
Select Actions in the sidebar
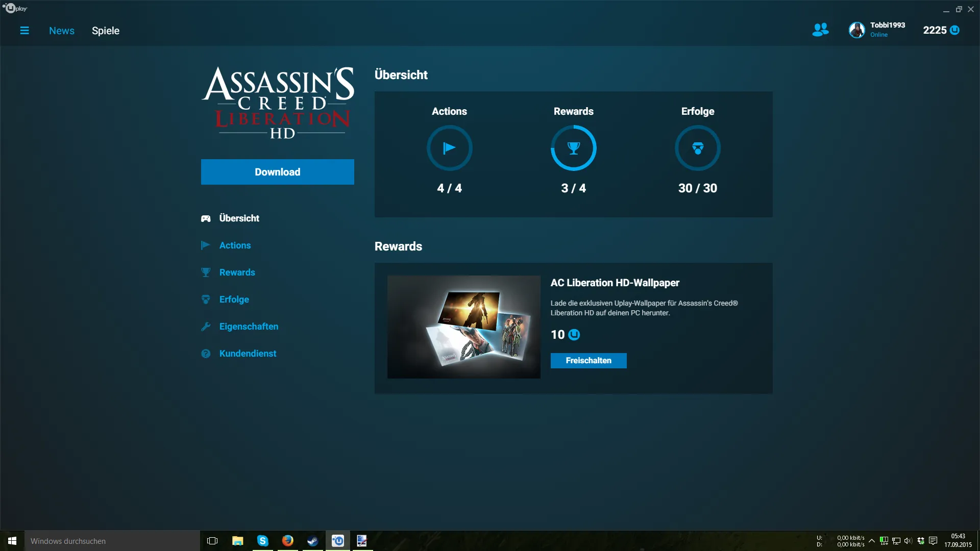235,245
